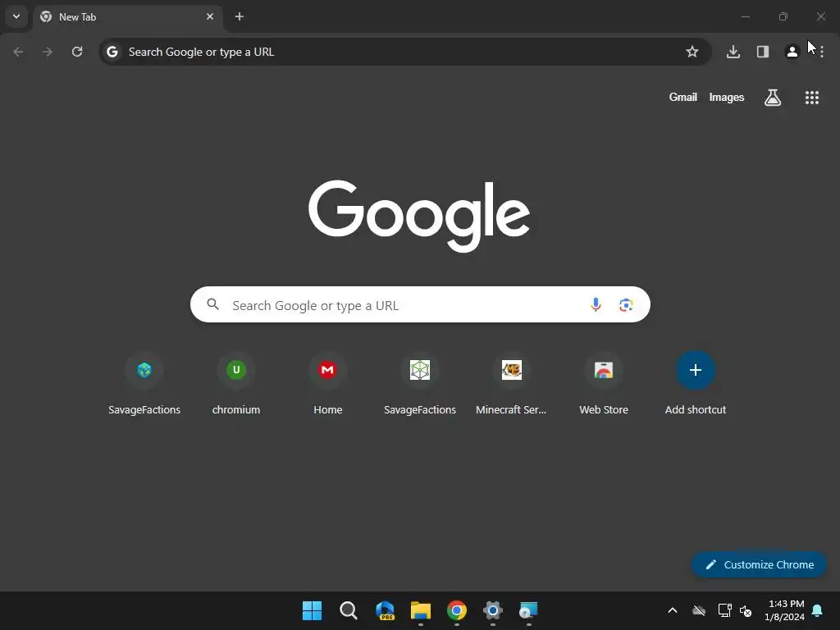Open the chromium shortcut
The height and width of the screenshot is (630, 840).
[x=236, y=385]
